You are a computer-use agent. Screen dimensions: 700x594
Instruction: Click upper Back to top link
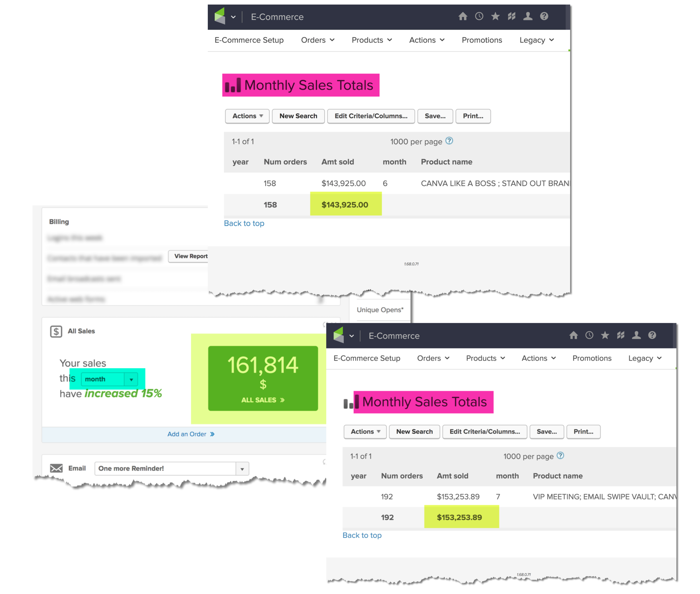(x=244, y=223)
